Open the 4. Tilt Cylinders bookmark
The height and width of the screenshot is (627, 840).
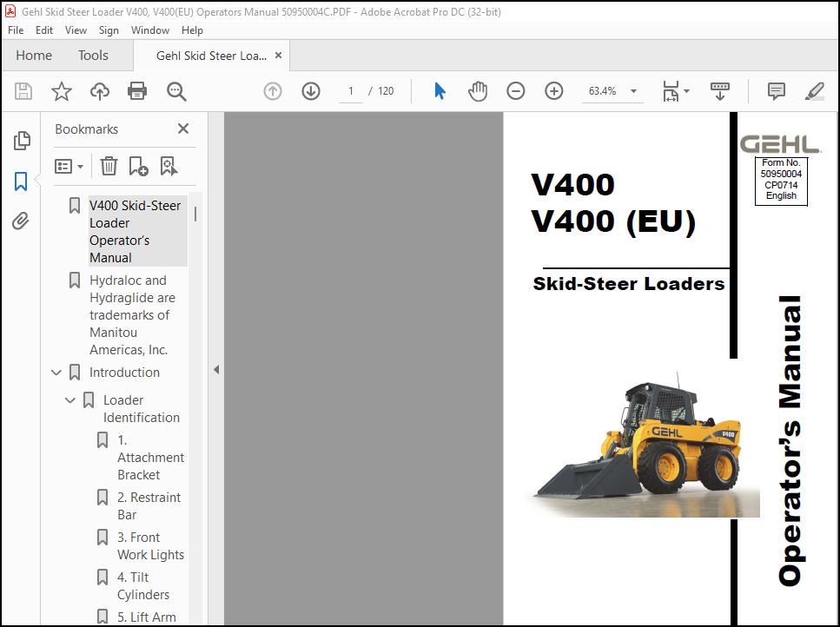coord(143,586)
